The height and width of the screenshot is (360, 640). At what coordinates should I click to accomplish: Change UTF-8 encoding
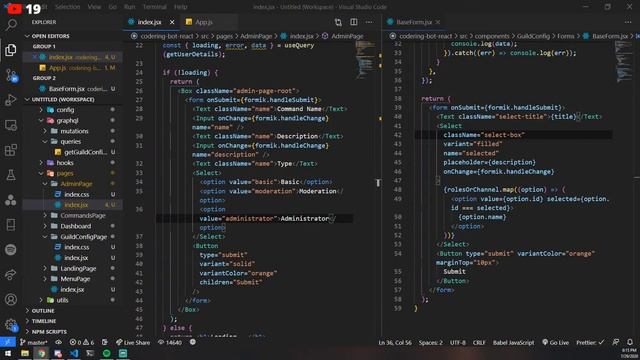point(458,342)
